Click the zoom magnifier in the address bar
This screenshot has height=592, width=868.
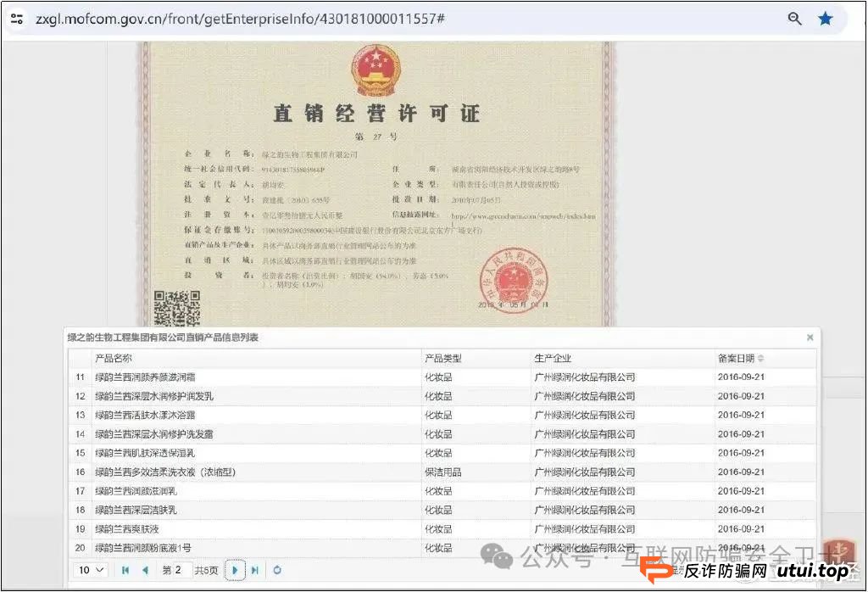tap(794, 18)
